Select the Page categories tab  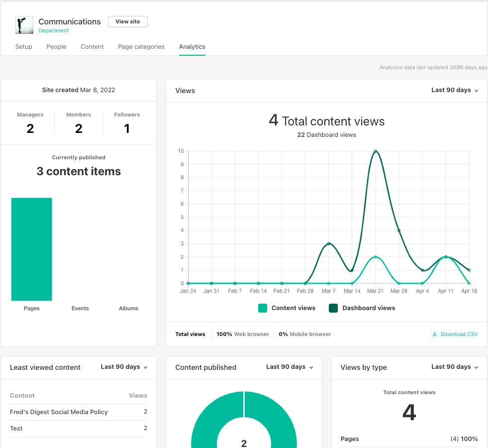[x=141, y=46]
